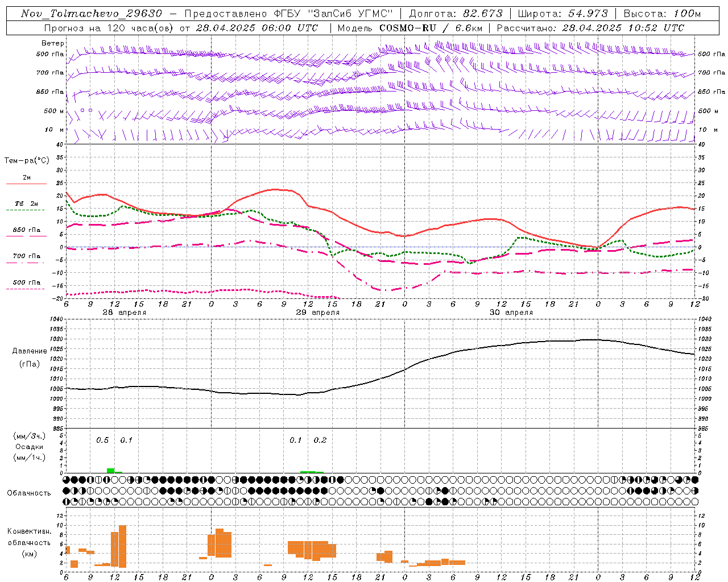
Task: Click the (км) unit label
Action: tap(29, 554)
